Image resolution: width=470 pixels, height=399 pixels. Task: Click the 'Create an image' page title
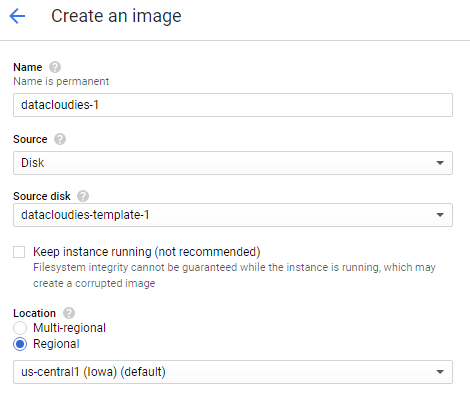pos(116,16)
